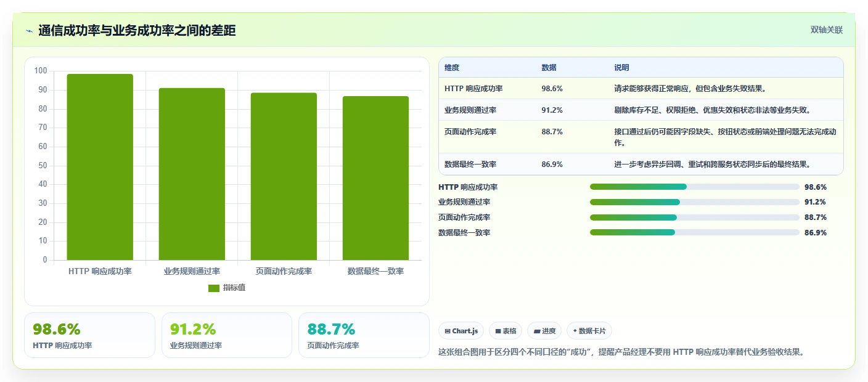Click the footer note starting 这张组合图用于
This screenshot has height=382, width=868.
pyautogui.click(x=621, y=352)
